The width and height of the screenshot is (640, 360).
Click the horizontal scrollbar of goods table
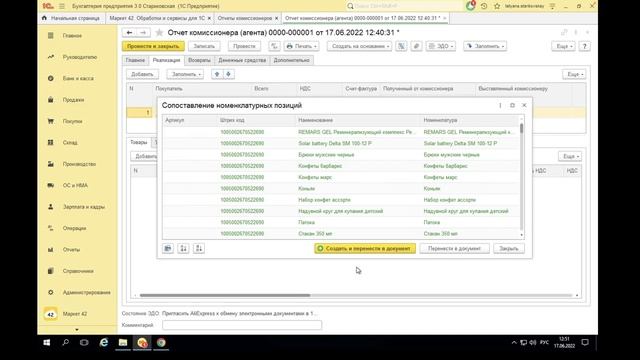point(224,295)
